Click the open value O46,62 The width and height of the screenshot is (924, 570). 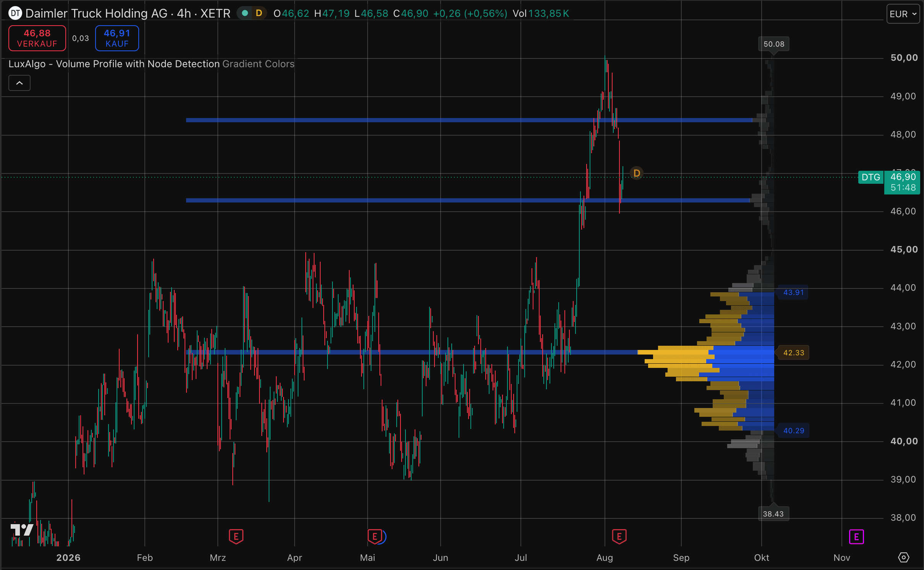291,13
